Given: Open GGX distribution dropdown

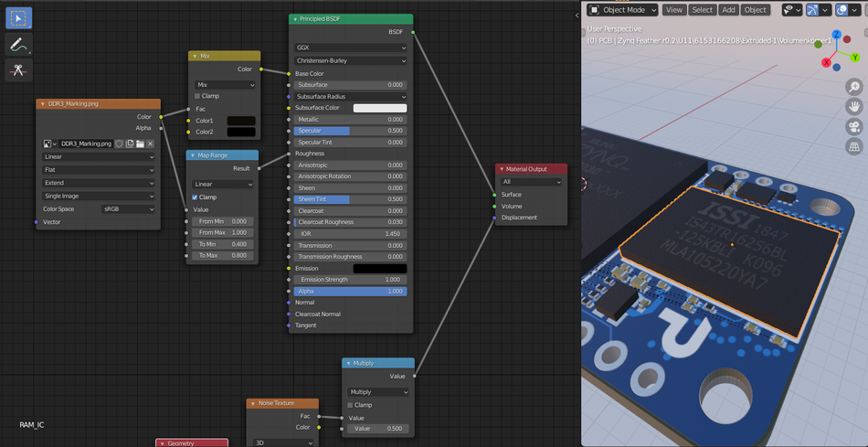Looking at the screenshot, I should coord(351,48).
